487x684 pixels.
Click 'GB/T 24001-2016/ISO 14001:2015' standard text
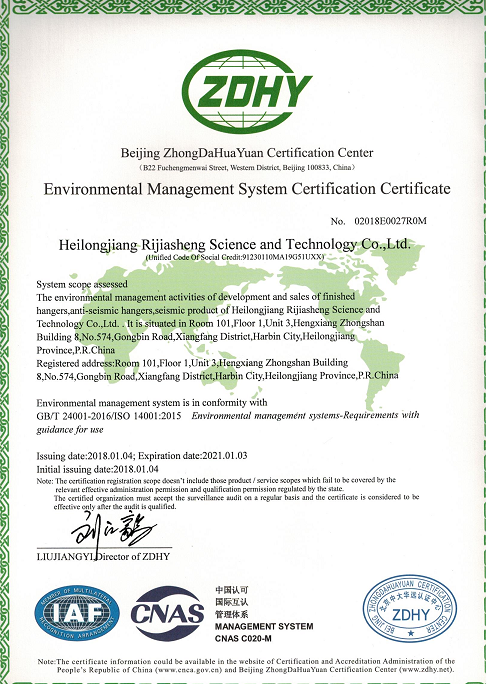tap(109, 416)
